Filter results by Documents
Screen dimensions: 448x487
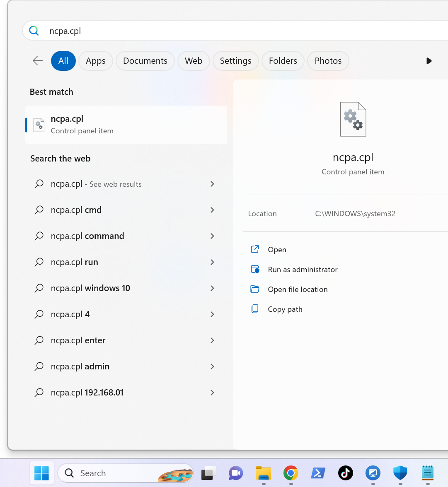pos(145,61)
